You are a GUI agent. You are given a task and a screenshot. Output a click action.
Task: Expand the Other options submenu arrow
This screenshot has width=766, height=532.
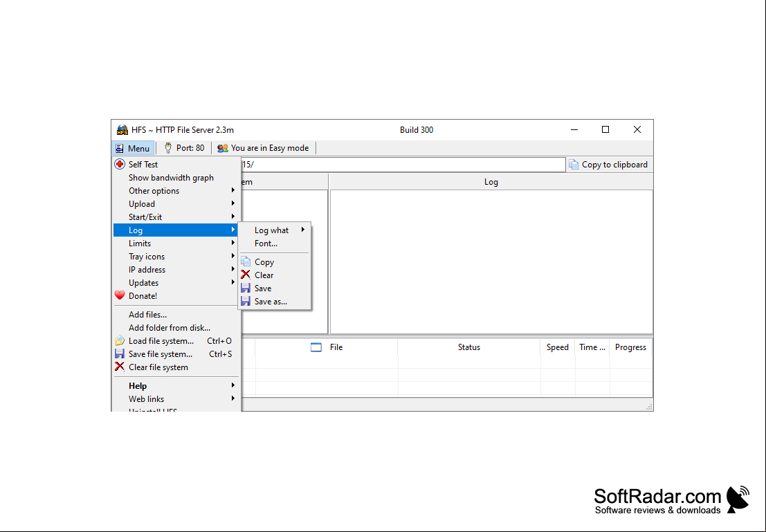pos(233,190)
